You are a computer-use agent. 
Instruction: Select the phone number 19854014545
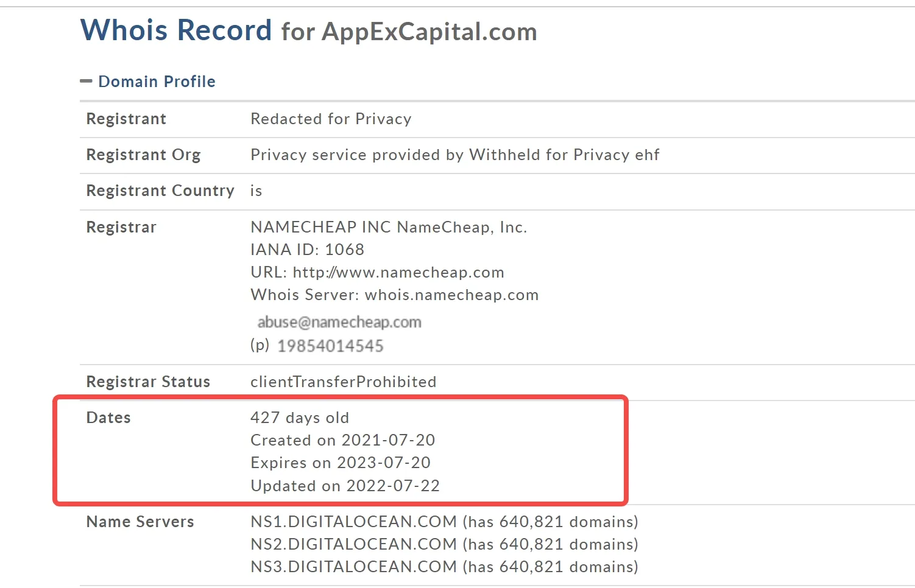[331, 346]
